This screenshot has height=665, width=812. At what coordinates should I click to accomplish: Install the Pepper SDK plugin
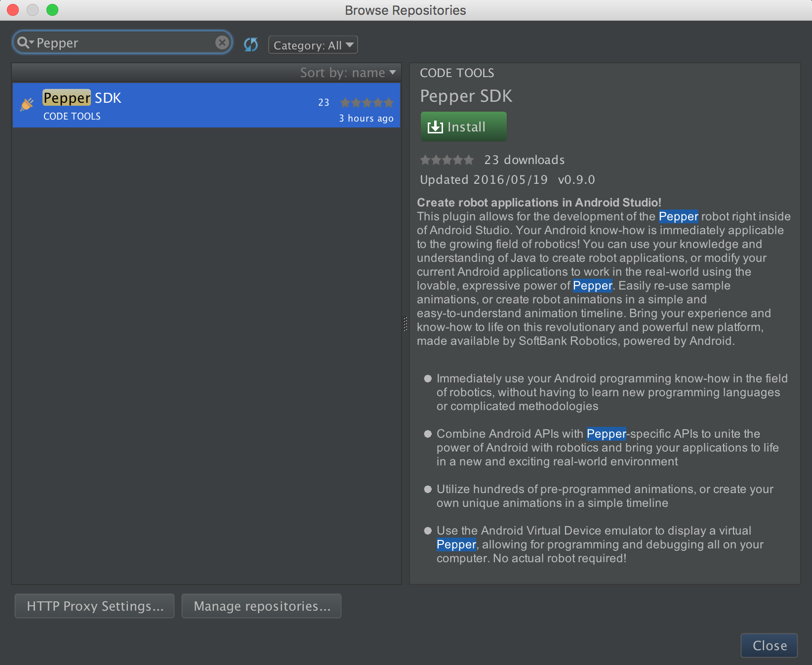point(463,126)
